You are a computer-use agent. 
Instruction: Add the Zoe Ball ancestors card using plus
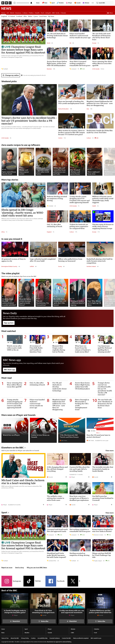111,505
